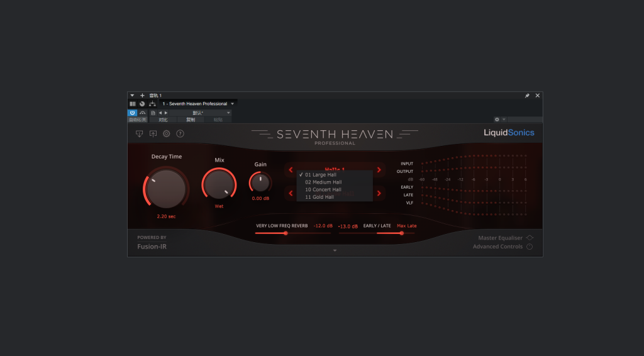The height and width of the screenshot is (356, 644).
Task: Click the three-bars channel editor icon
Action: point(132,104)
